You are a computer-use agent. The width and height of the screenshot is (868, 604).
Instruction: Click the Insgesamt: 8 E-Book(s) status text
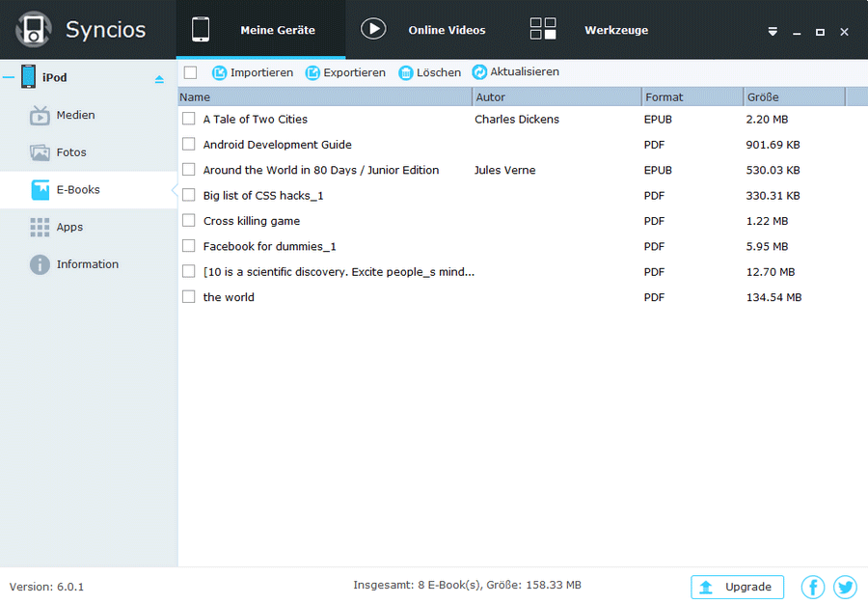coord(467,585)
